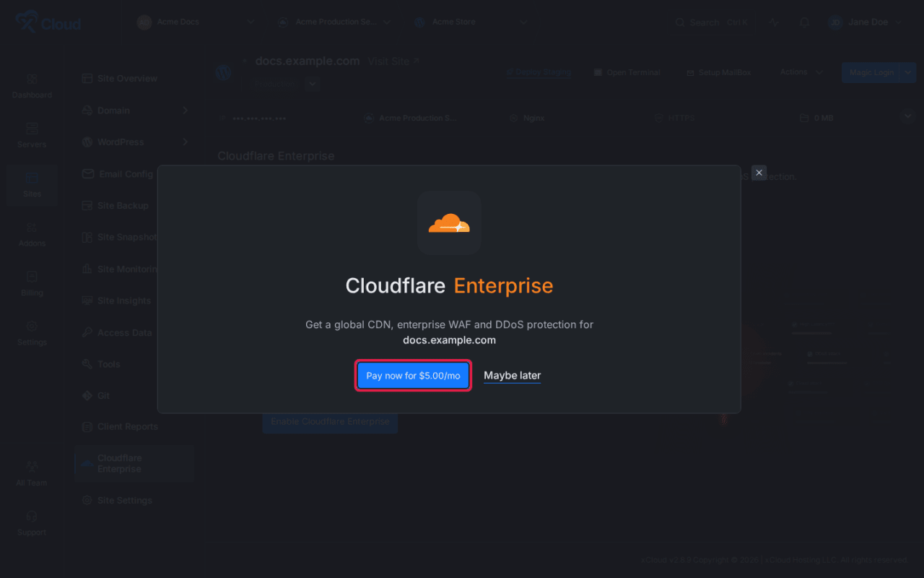Open Site Insights in the site sidebar
Viewport: 924px width, 578px height.
pos(116,301)
